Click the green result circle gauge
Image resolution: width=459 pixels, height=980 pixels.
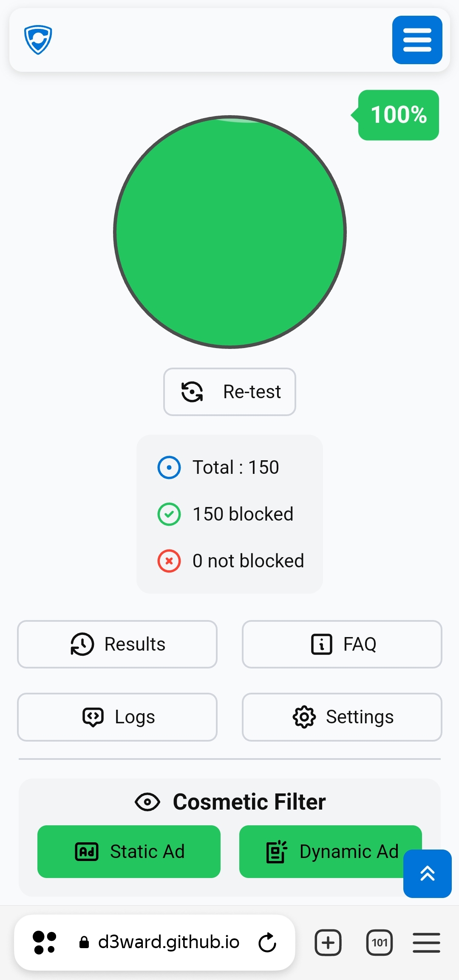pyautogui.click(x=230, y=232)
